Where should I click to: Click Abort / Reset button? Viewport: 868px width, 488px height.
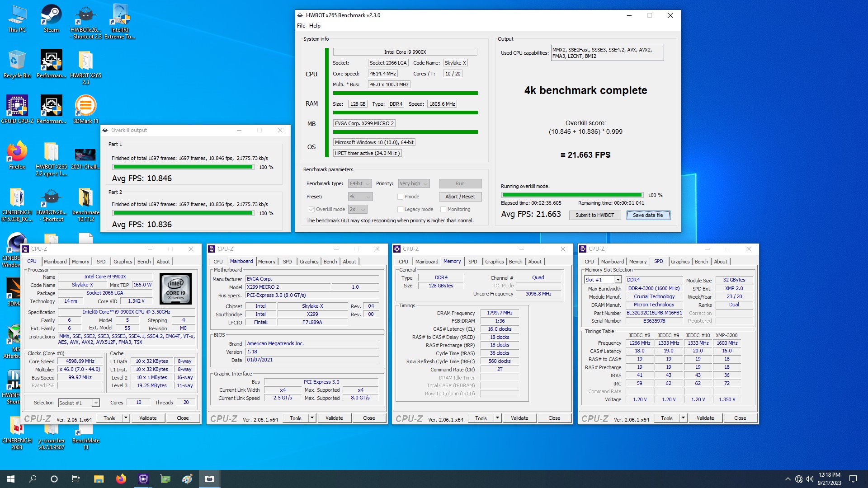click(460, 197)
